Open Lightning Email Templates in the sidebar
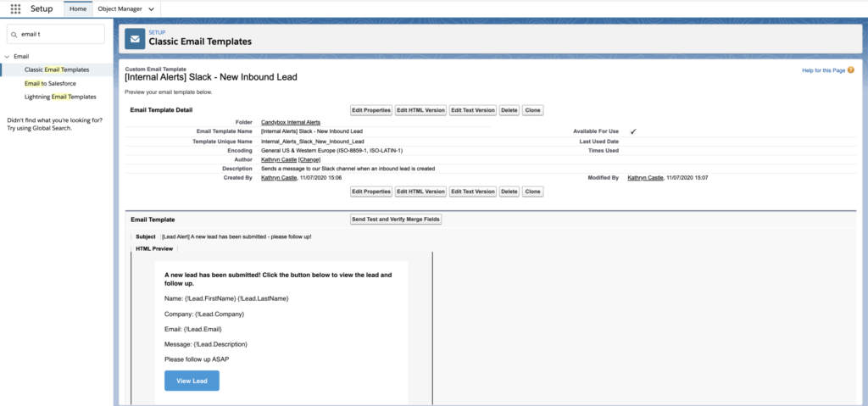 [x=60, y=97]
